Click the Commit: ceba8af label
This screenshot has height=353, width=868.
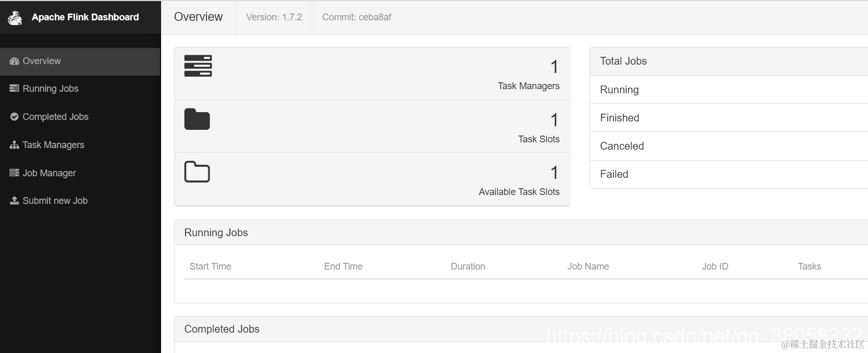[357, 17]
